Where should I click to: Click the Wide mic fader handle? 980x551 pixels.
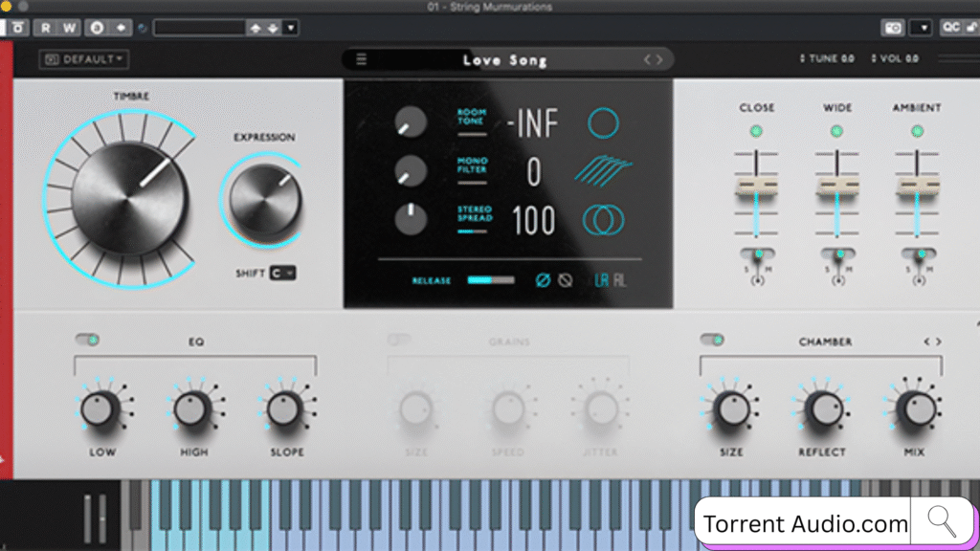836,187
